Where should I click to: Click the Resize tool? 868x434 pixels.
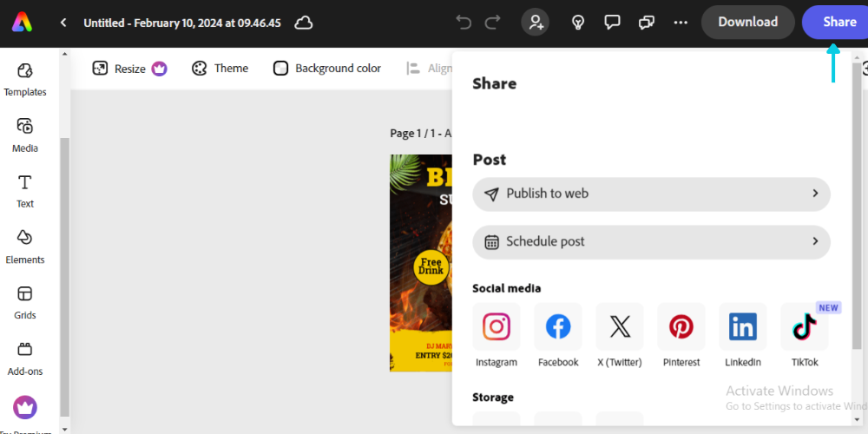tap(119, 69)
